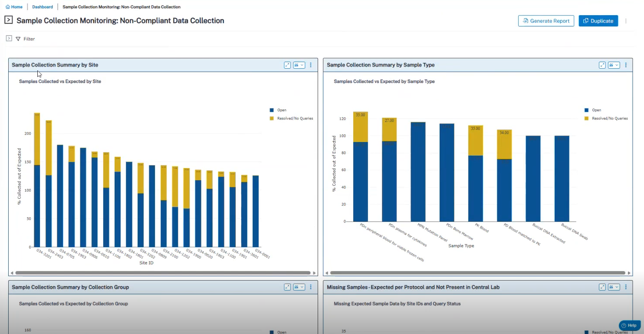644x334 pixels.
Task: Open options menu for the Missing Samples panel
Action: pos(626,287)
